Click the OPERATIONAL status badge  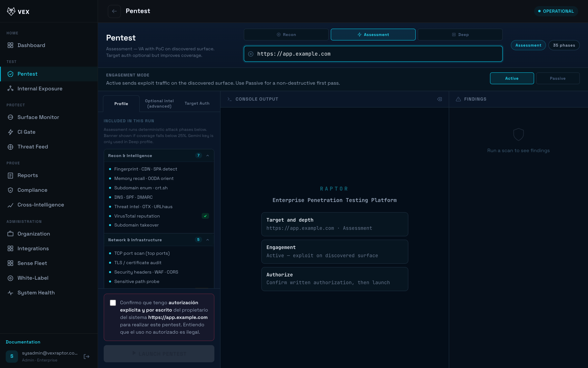tap(556, 11)
